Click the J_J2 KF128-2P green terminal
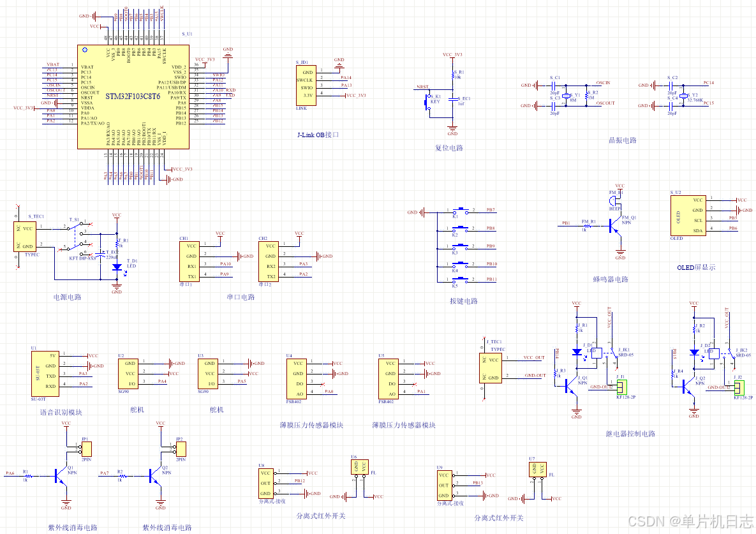Screen dimensions: 756x534 [x=739, y=387]
